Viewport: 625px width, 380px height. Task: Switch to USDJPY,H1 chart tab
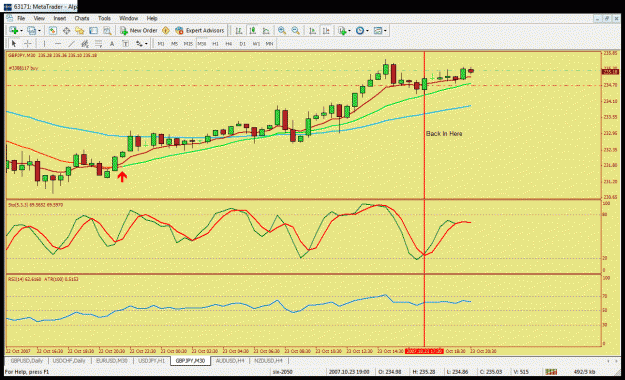click(x=151, y=360)
